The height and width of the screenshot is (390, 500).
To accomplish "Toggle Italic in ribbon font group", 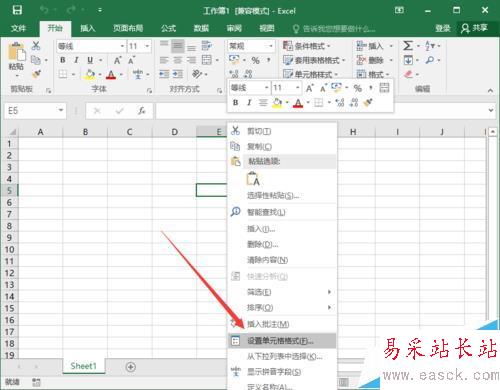I will pyautogui.click(x=76, y=60).
